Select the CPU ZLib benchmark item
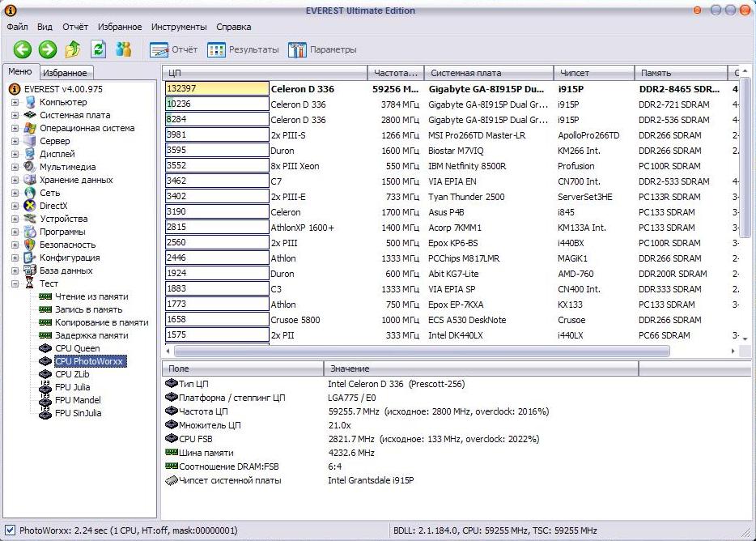This screenshot has height=541, width=756. (x=72, y=374)
